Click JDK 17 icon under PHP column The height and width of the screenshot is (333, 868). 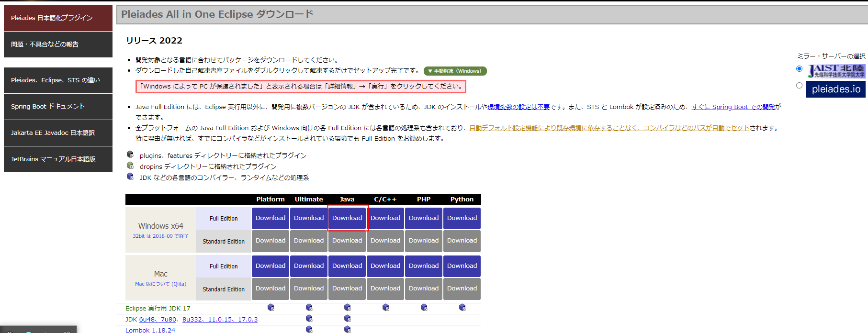click(424, 307)
